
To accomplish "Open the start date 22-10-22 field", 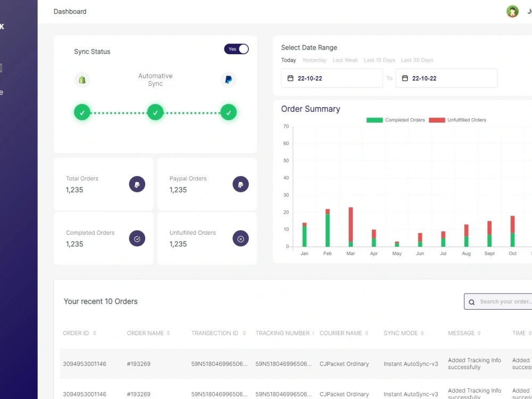I will tap(332, 78).
